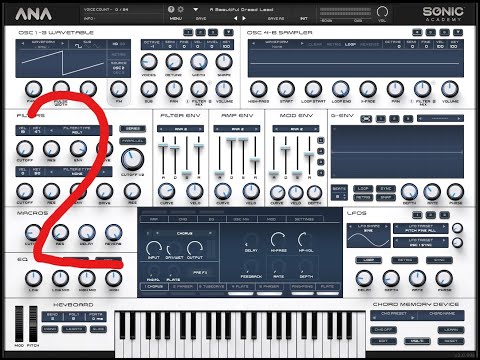Click the FM knob
Image resolution: width=480 pixels, height=360 pixels.
[x=119, y=89]
